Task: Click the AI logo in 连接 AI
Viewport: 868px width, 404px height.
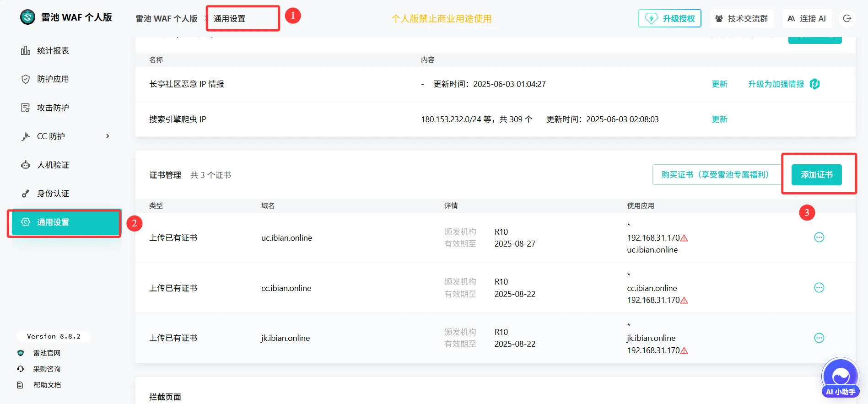Action: (x=791, y=19)
